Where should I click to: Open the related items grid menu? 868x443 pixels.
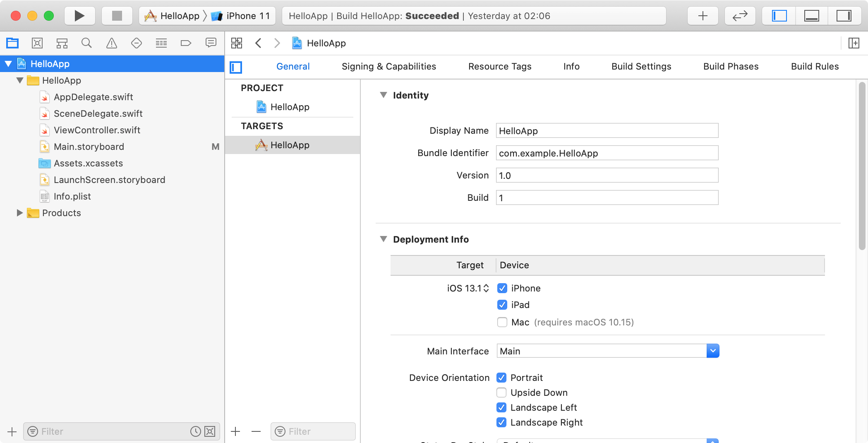click(x=237, y=43)
